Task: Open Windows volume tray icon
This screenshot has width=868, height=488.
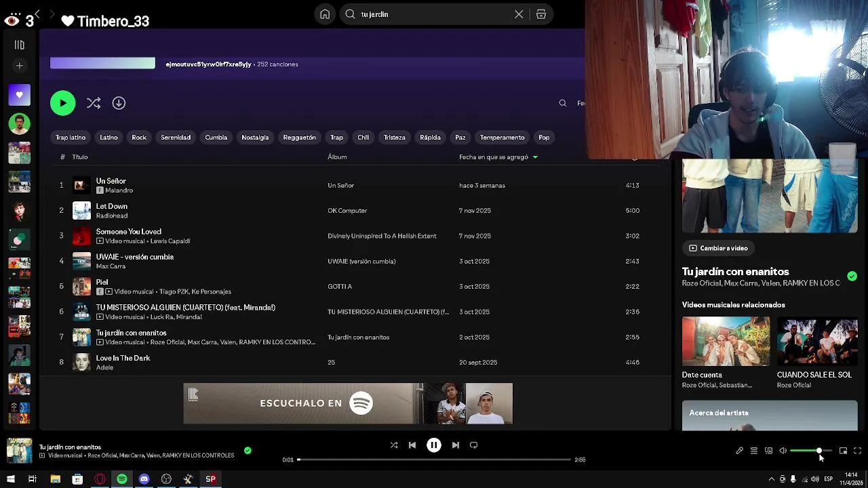Action: click(814, 479)
